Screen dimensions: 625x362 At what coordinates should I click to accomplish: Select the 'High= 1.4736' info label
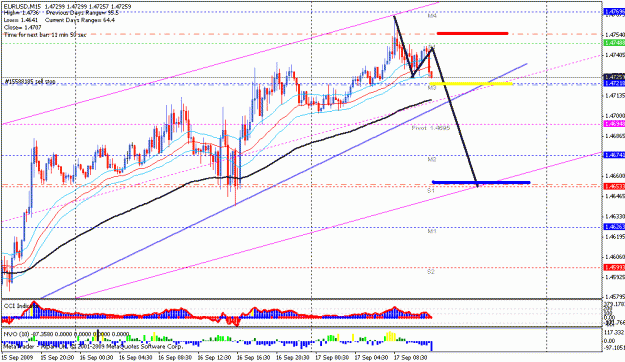click(22, 13)
